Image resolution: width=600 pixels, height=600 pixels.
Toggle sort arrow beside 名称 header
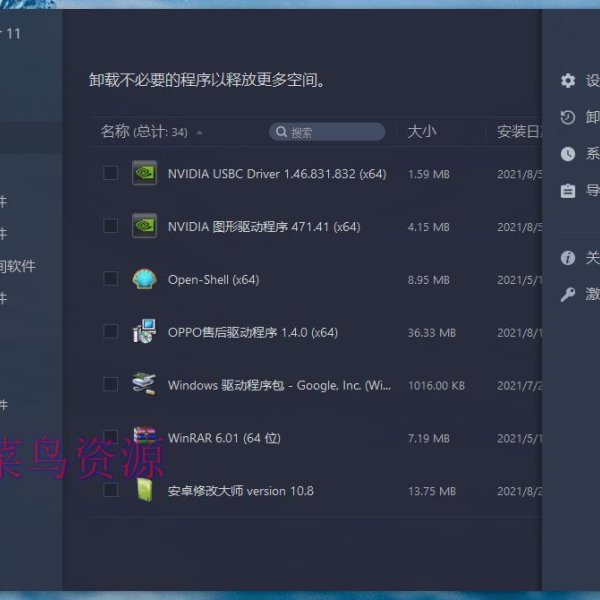coord(199,132)
